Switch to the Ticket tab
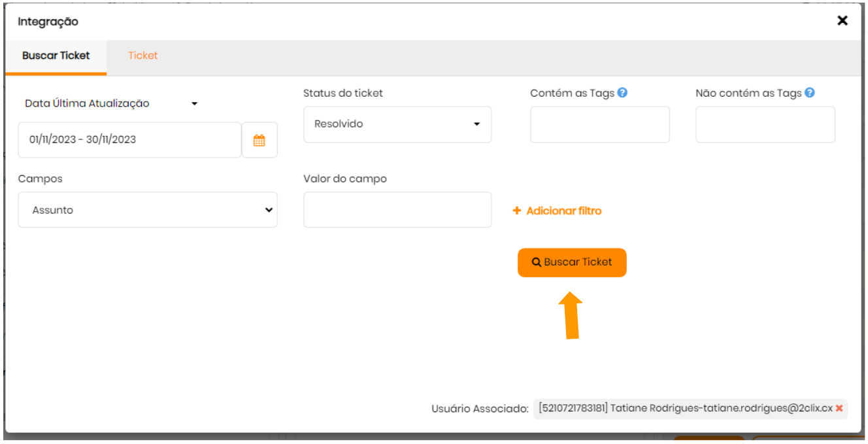 click(x=142, y=56)
